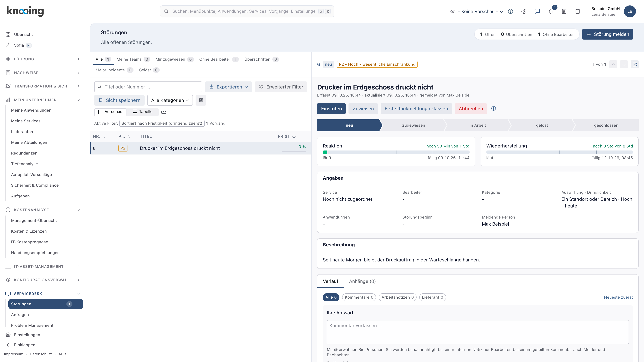Go to next incident arrow

624,65
